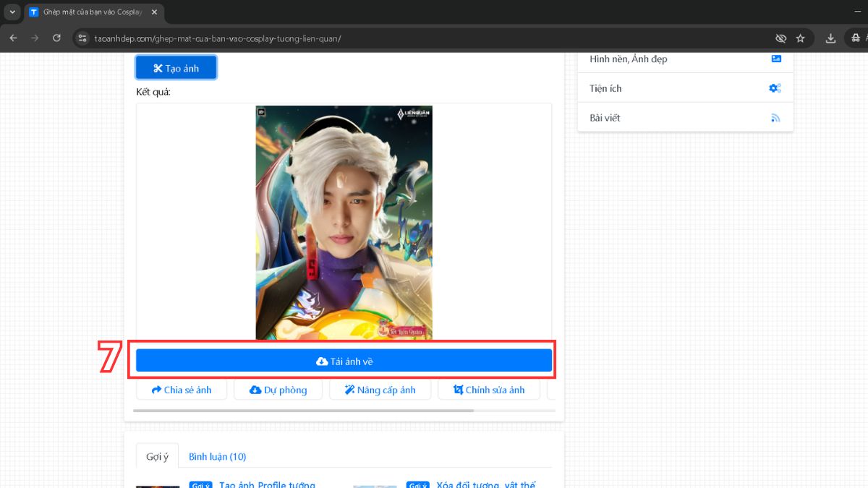Click the Tạo ảnh button

click(x=176, y=68)
